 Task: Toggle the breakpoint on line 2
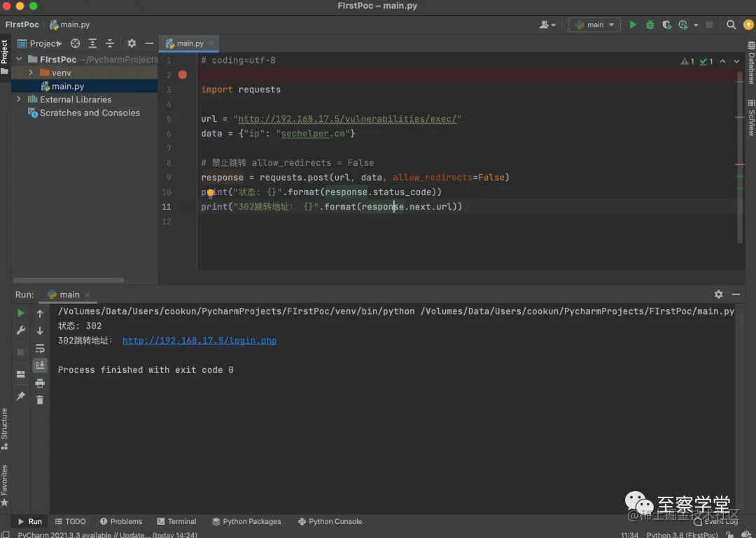point(182,74)
